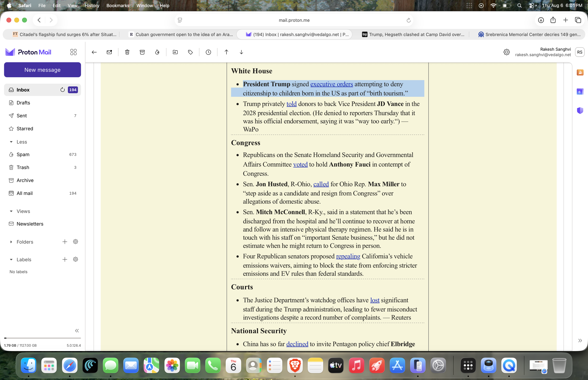This screenshot has width=588, height=380.
Task: Open the Contacts side panel icon
Action: [x=580, y=72]
